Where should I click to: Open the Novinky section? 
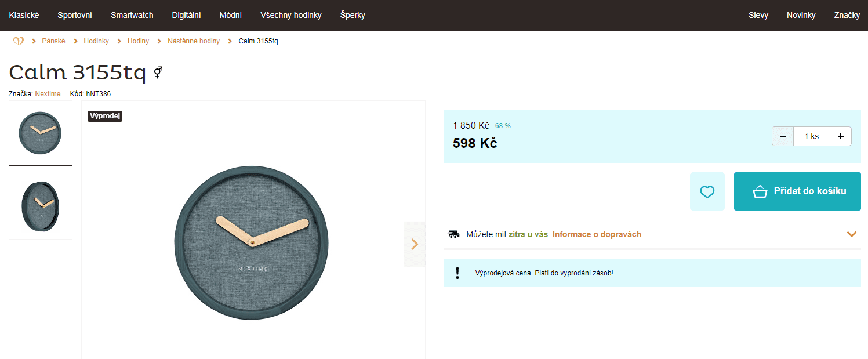pos(801,15)
